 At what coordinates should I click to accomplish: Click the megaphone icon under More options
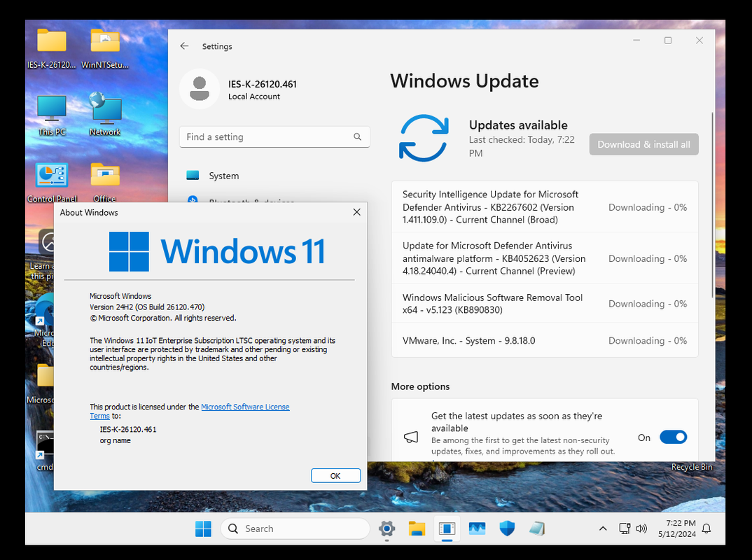[x=411, y=437]
